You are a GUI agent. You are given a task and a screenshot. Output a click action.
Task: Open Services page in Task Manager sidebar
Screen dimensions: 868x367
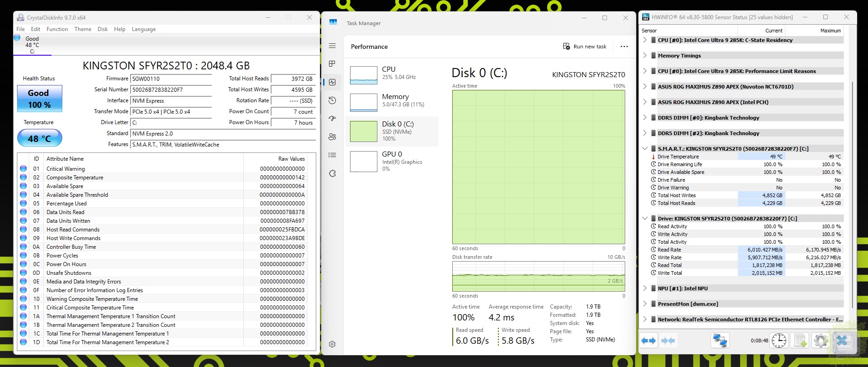[x=332, y=173]
